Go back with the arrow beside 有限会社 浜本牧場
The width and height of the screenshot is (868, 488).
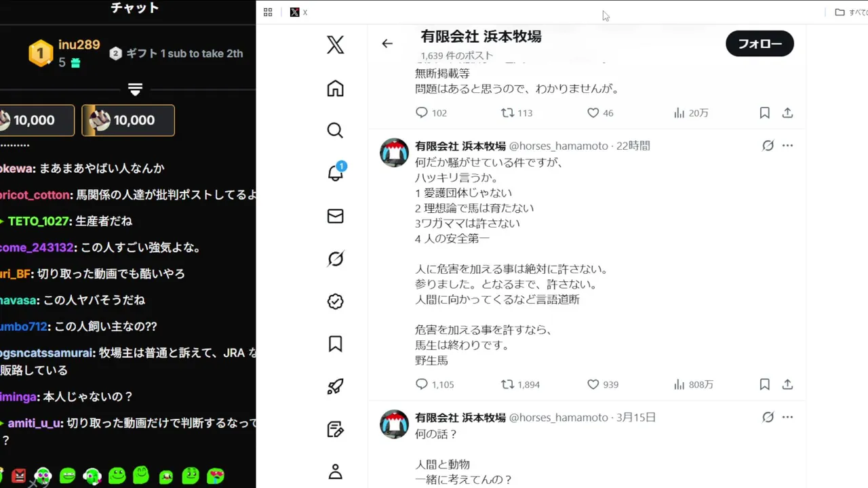click(x=387, y=43)
